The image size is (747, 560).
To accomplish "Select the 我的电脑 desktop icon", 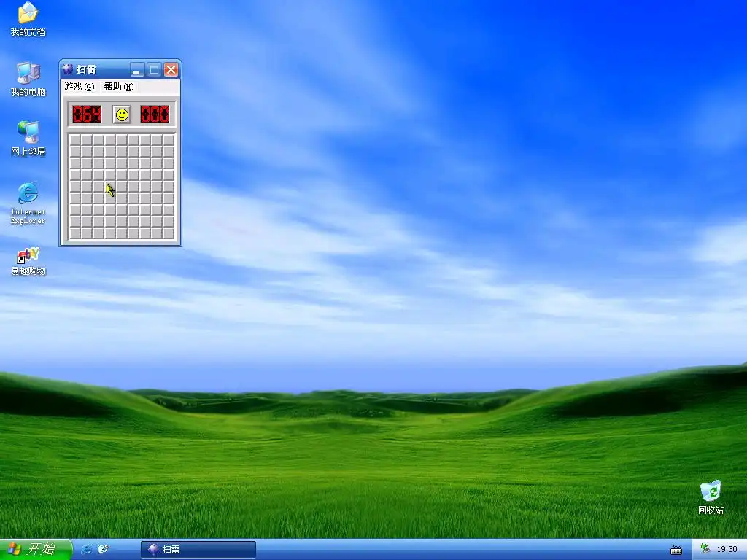I will click(x=28, y=79).
